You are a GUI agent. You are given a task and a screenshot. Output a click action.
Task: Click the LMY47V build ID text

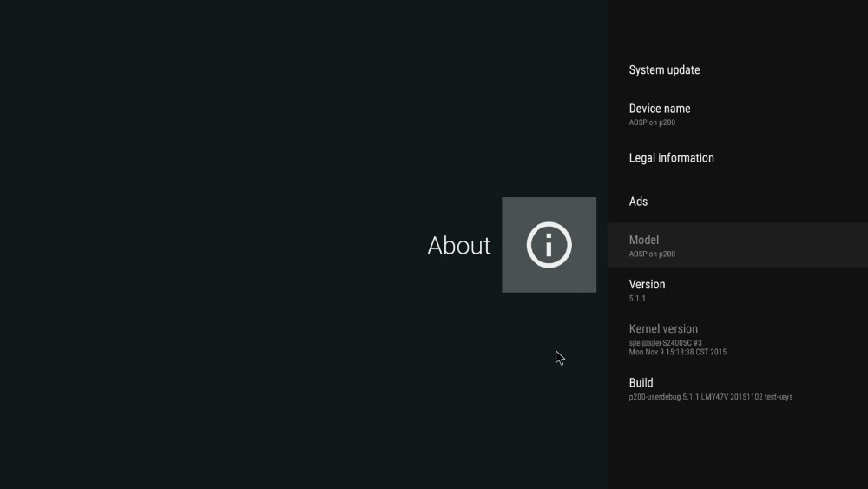coord(712,397)
